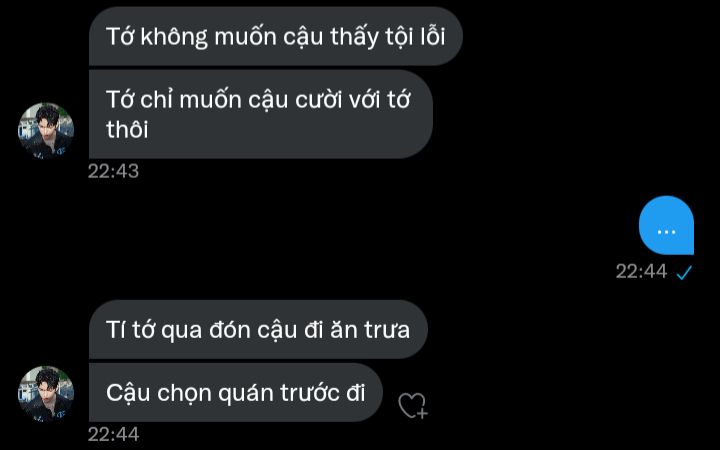The image size is (720, 450).
Task: Open sender's avatar beside 'Cậu chọn quán trước đi'
Action: [x=46, y=394]
